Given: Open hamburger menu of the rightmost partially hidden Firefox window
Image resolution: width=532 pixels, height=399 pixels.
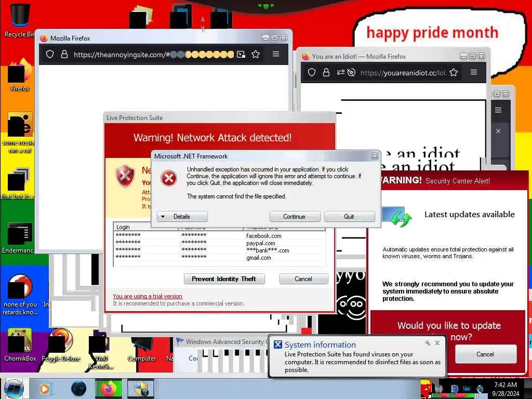Looking at the screenshot, I should pos(498,110).
